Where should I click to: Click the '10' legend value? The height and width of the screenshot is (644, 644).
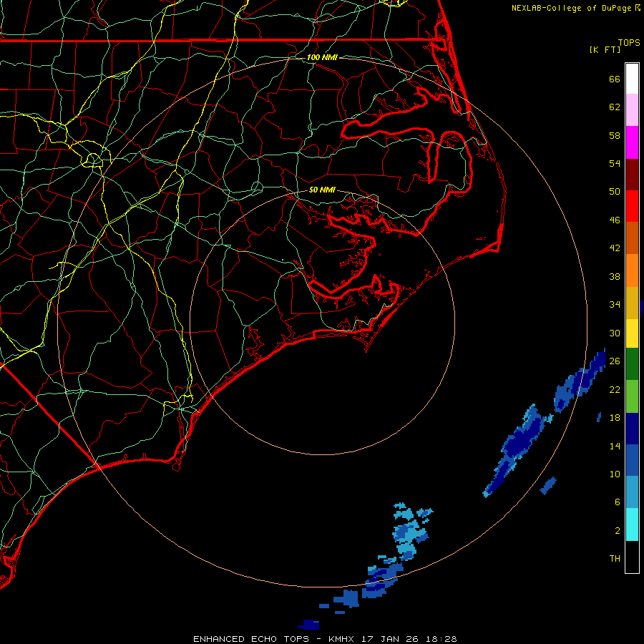[x=615, y=474]
